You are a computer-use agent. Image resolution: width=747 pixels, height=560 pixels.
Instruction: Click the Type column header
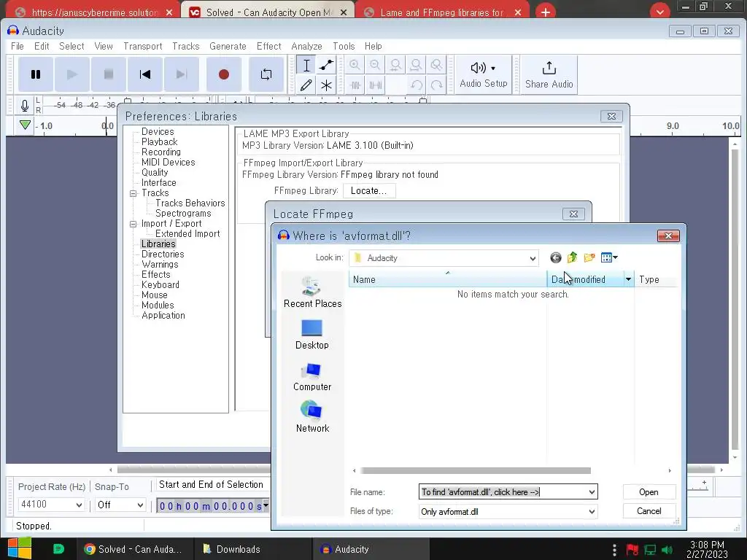[x=656, y=279]
